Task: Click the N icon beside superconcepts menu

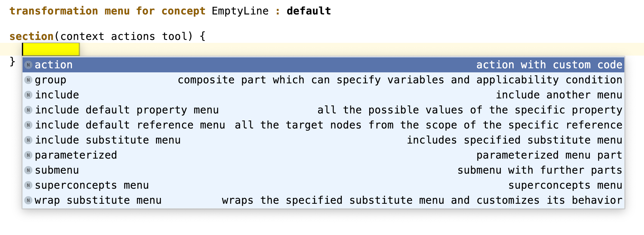Action: tap(28, 185)
